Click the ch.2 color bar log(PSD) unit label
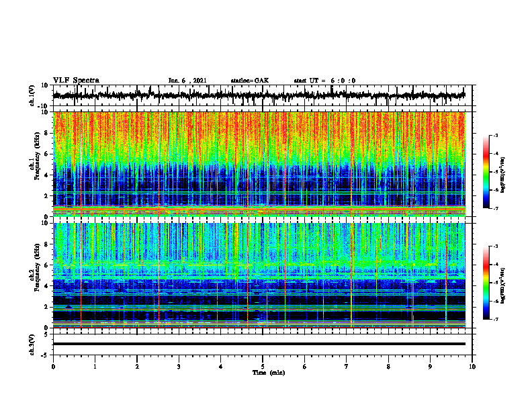532x411 pixels. coord(503,285)
